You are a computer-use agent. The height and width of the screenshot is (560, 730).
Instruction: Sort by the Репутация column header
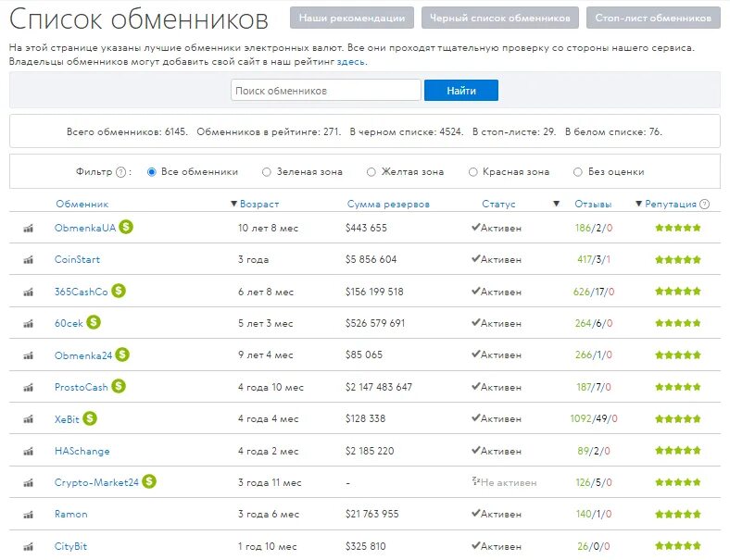click(671, 204)
